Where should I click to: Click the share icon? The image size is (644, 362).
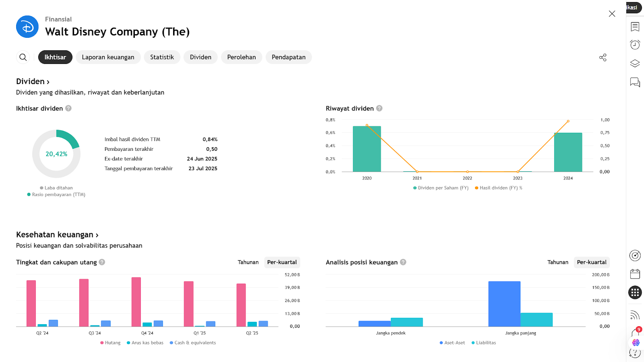[603, 58]
